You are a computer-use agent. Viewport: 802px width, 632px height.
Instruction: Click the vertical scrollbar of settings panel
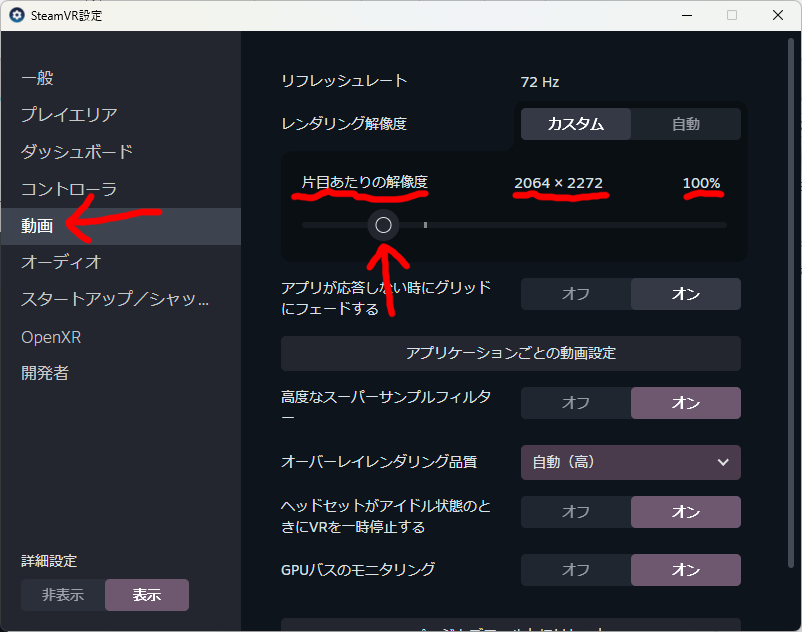(x=791, y=304)
